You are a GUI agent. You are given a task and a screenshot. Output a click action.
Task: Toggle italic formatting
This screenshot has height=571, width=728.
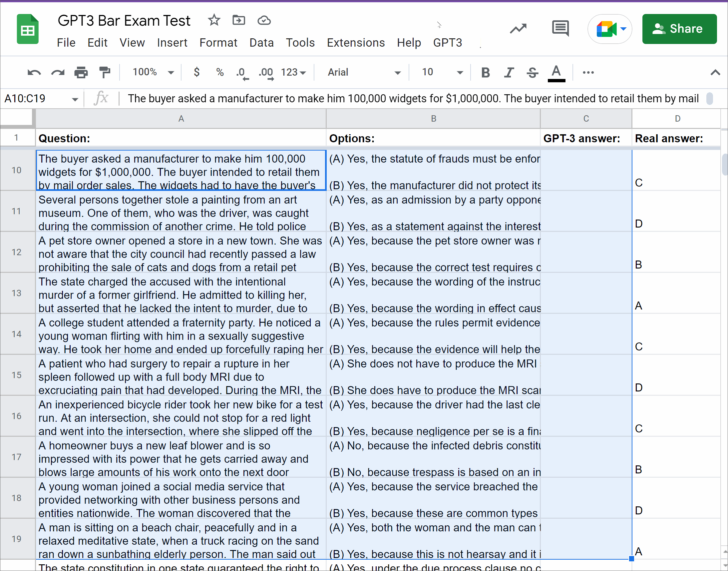509,72
